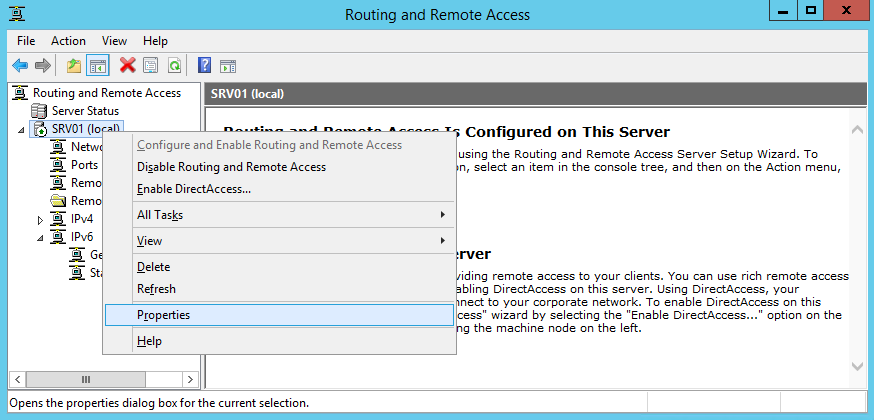Image resolution: width=874 pixels, height=420 pixels.
Task: Toggle the Show/Hide Action Pane icon
Action: 228,66
